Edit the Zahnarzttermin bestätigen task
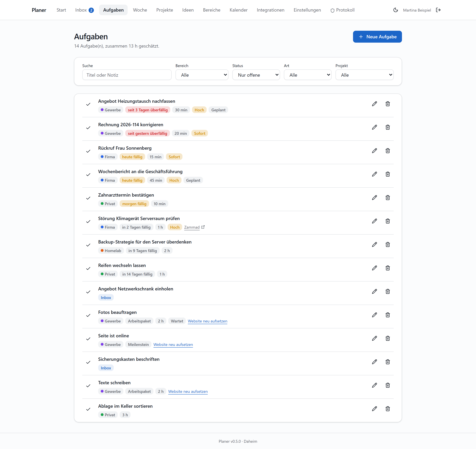Image resolution: width=476 pixels, height=449 pixels. pyautogui.click(x=375, y=198)
